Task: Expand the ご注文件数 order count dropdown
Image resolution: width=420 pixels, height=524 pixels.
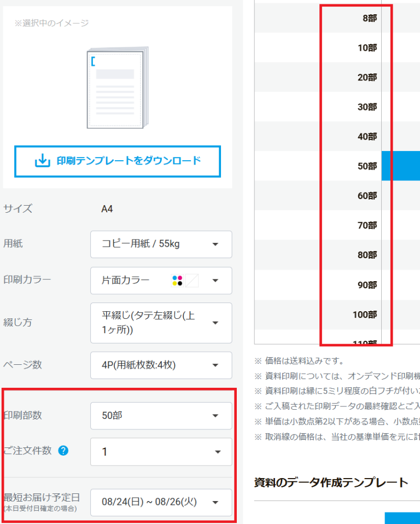Action: tap(161, 452)
